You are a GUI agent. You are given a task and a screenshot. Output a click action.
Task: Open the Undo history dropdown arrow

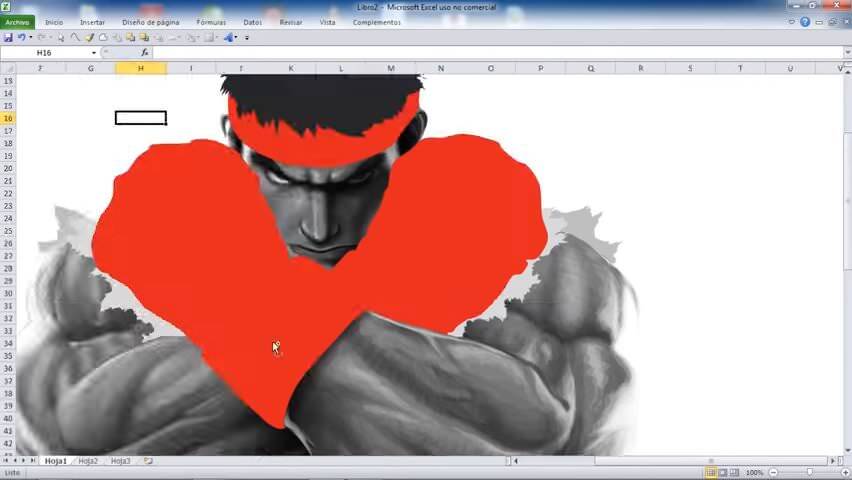click(x=30, y=38)
